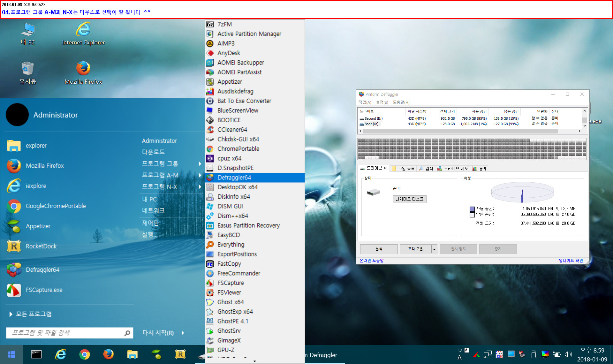Open 설정(S) menu in Defraggler
The image size is (613, 364).
[x=382, y=102]
